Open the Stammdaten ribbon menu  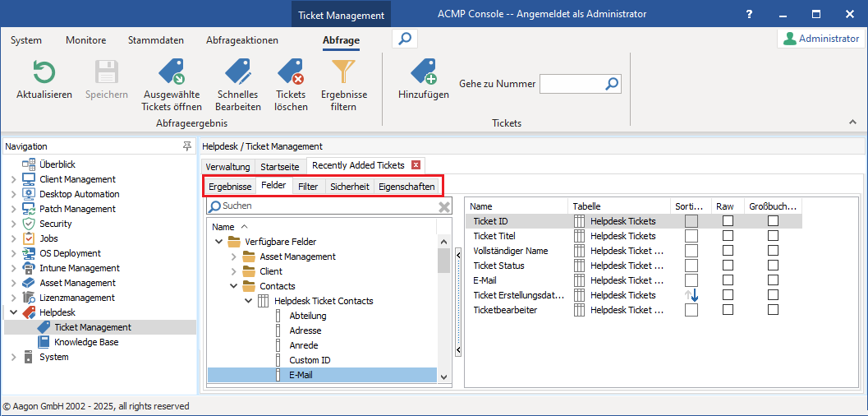(x=156, y=40)
